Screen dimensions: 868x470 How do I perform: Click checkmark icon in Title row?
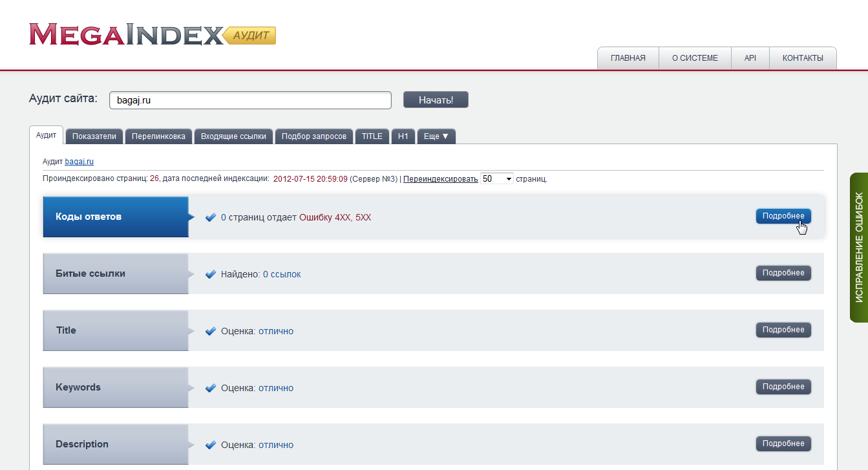[210, 331]
